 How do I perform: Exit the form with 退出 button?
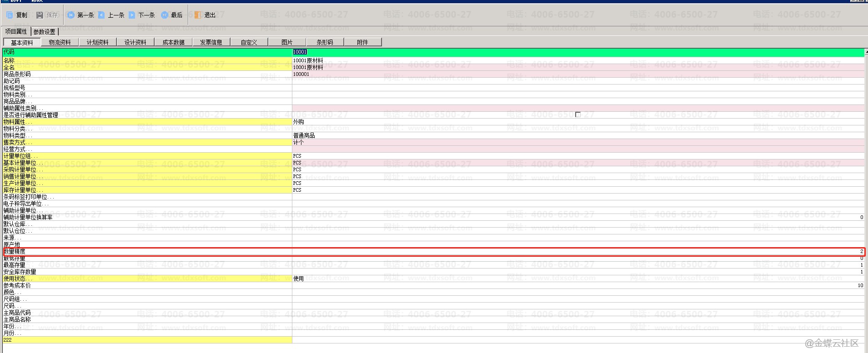(205, 15)
